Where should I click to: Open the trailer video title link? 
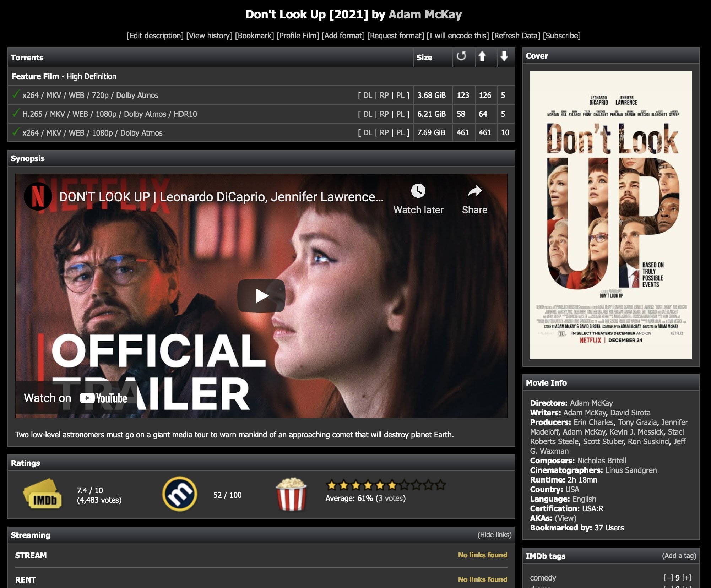[x=222, y=197]
